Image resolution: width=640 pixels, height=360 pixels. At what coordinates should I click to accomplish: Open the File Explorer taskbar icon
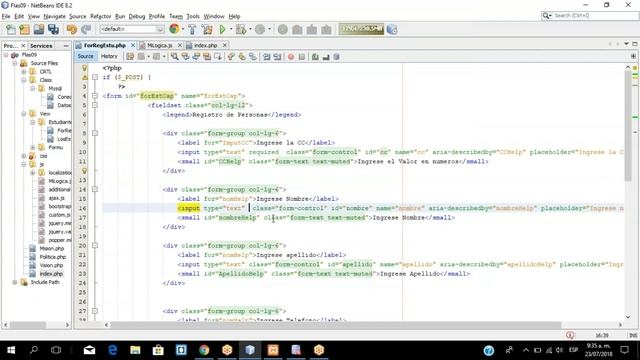[x=135, y=350]
